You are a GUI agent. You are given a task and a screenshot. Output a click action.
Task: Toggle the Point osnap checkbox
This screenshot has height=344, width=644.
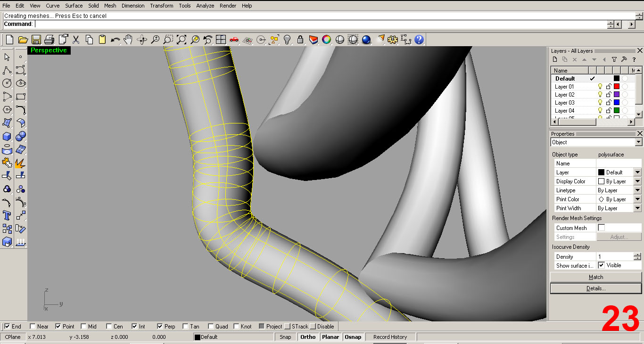tap(58, 326)
